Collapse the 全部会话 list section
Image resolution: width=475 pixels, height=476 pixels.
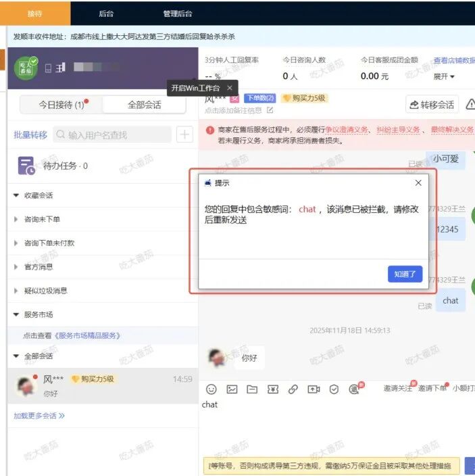point(16,356)
